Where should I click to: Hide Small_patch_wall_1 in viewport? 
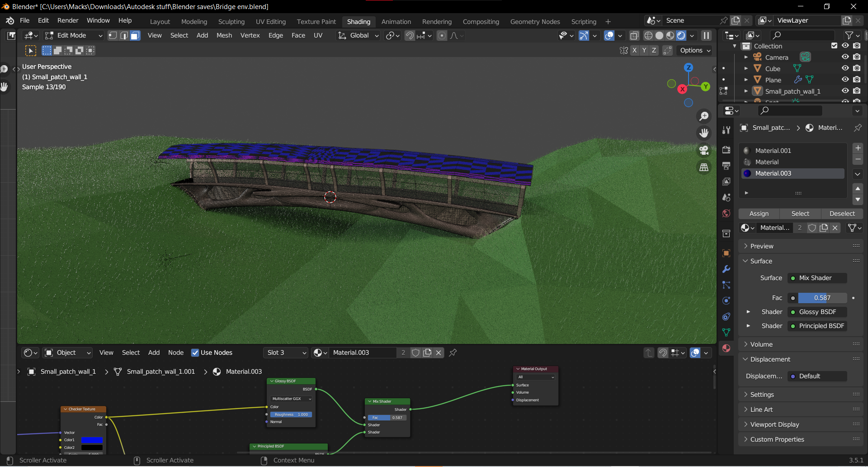[x=845, y=91]
